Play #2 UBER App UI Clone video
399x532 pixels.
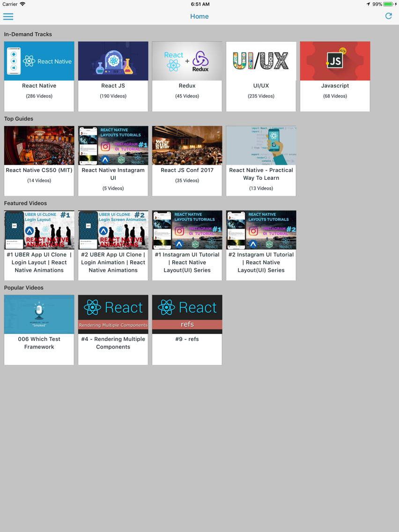tap(113, 230)
